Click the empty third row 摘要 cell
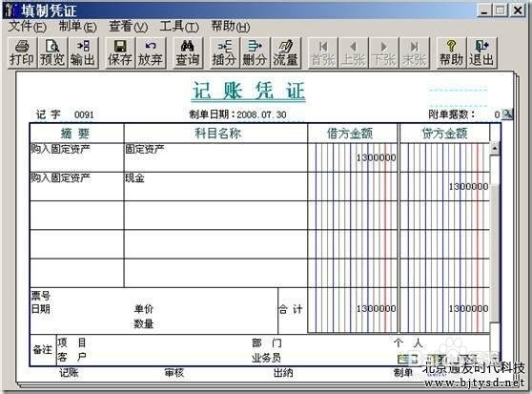This screenshot has height=394, width=532. pos(76,216)
